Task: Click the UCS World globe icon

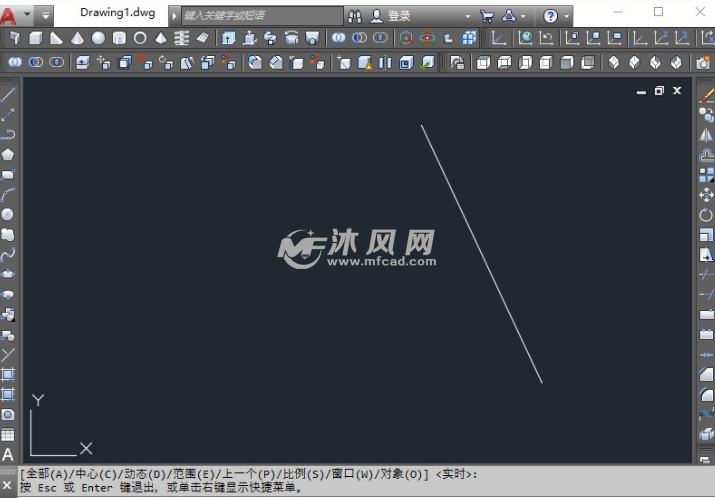Action: click(525, 38)
